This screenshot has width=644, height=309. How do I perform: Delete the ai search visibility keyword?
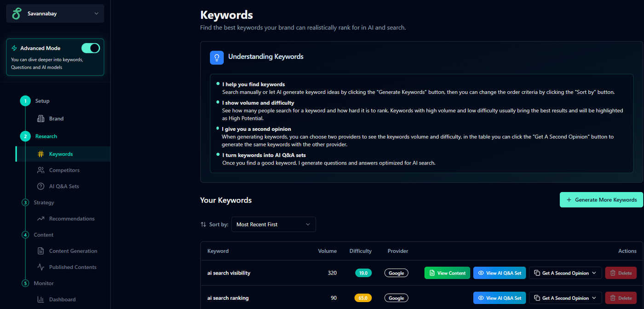621,273
